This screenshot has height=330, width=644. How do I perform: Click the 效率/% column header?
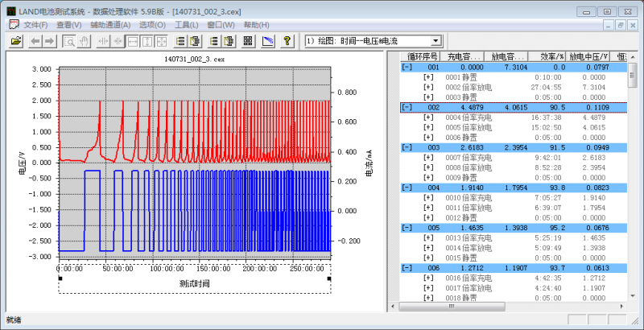[547, 56]
